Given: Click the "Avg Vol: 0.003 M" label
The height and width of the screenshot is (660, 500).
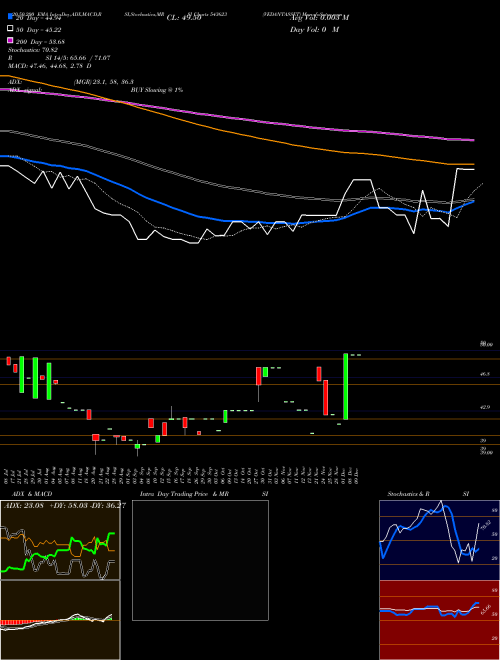Looking at the screenshot, I should click(x=319, y=18).
